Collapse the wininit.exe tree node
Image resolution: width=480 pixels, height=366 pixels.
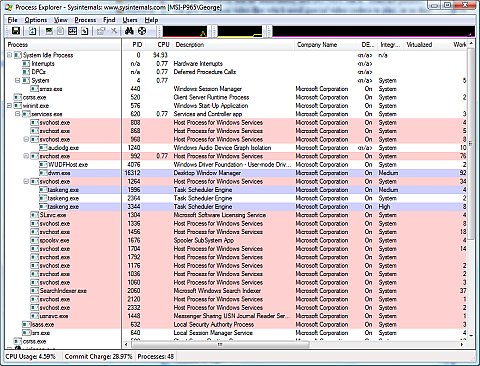coord(10,105)
